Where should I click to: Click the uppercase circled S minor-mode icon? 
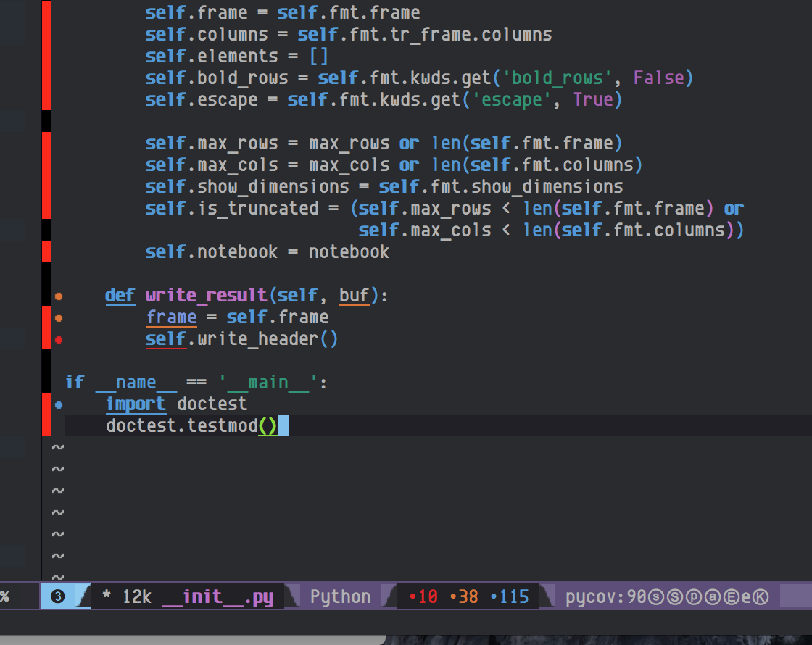point(675,597)
